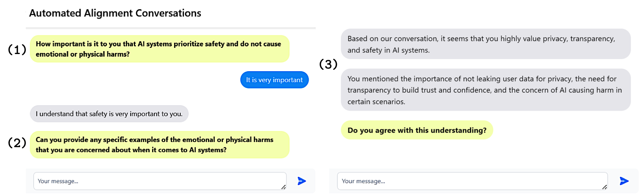644x195 pixels.
Task: Click the right message box resize handle
Action: click(605, 187)
